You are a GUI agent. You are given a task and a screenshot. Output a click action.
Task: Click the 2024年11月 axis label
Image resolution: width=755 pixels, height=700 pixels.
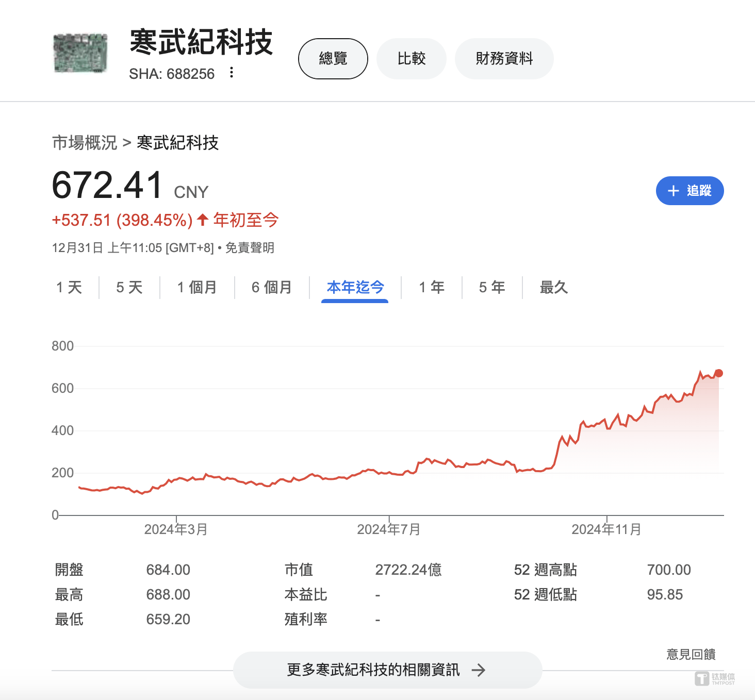pyautogui.click(x=606, y=529)
